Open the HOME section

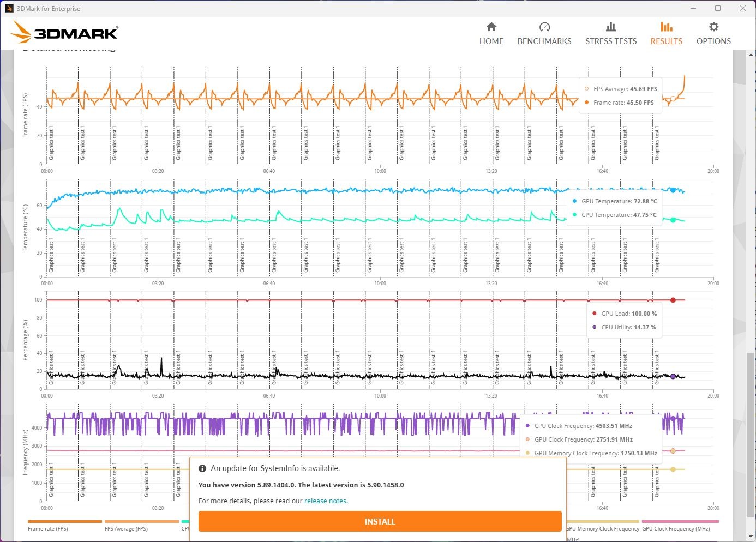point(491,34)
